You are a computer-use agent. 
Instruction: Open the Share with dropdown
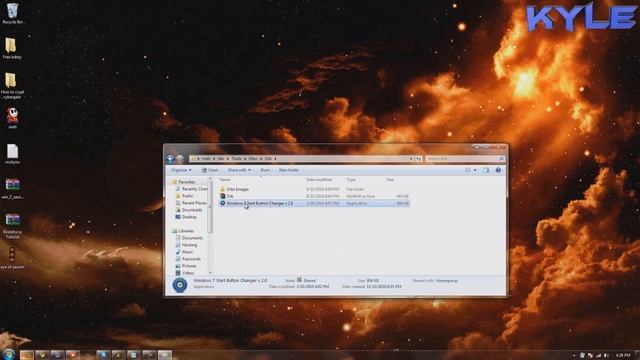[x=239, y=170]
